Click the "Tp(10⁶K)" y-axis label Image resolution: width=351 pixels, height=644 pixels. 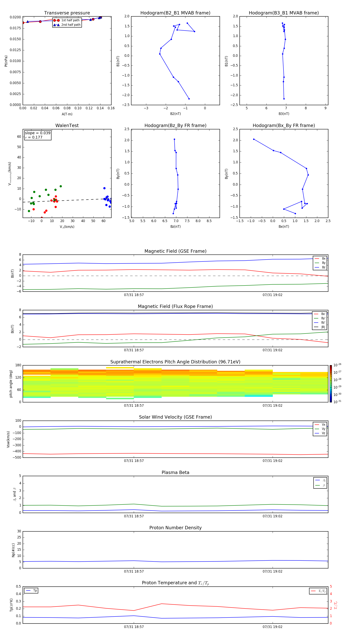[11, 605]
